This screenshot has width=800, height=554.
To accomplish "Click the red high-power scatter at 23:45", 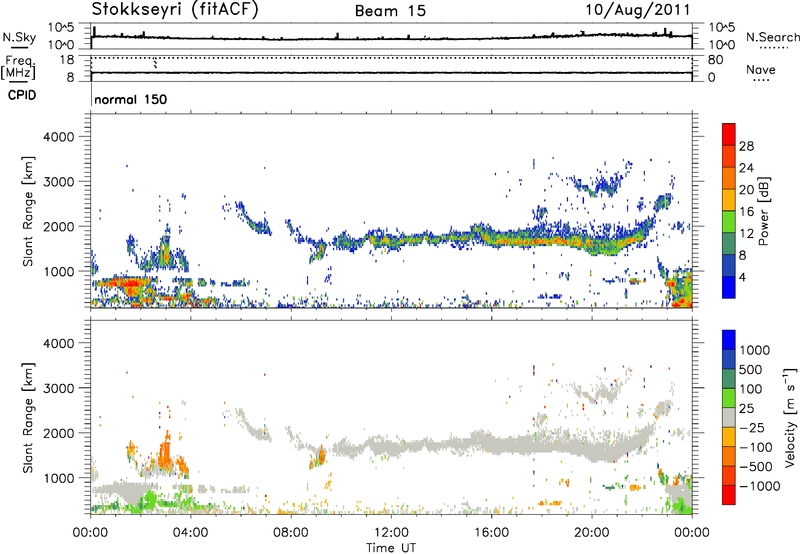I will tap(681, 304).
